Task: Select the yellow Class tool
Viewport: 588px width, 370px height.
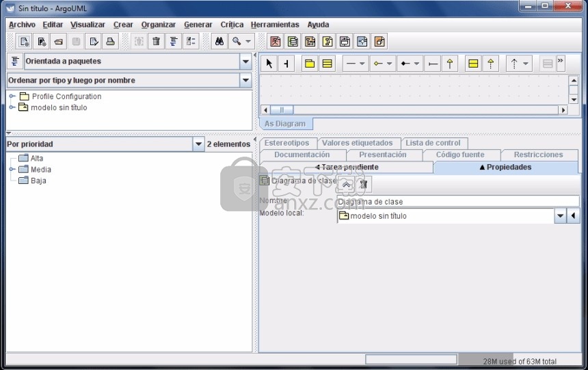Action: [x=328, y=64]
